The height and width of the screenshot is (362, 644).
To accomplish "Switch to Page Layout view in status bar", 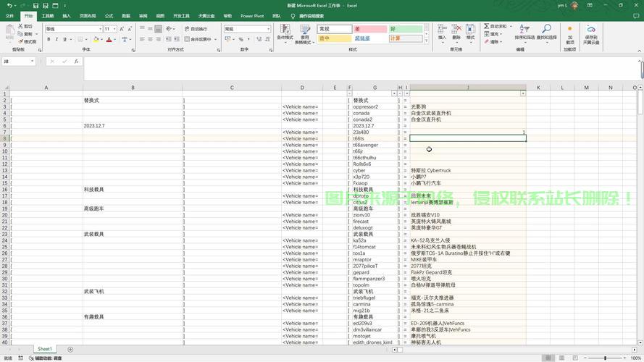I will point(561,358).
